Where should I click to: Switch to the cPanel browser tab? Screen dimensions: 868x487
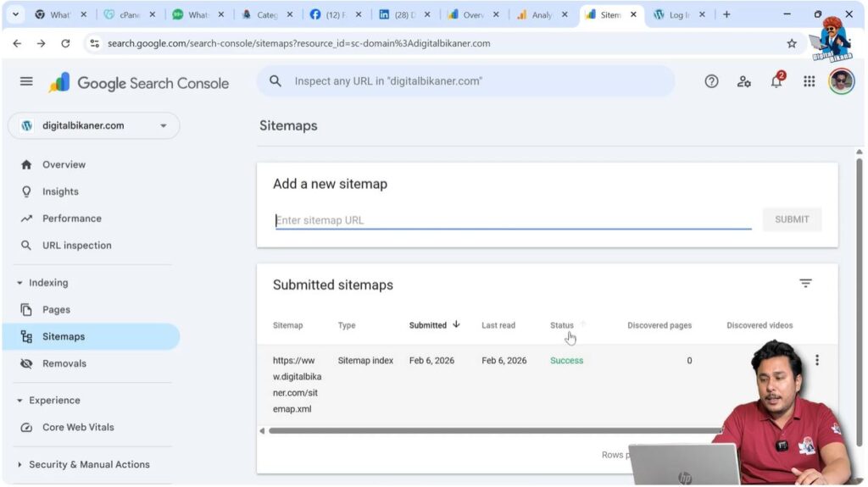point(130,15)
